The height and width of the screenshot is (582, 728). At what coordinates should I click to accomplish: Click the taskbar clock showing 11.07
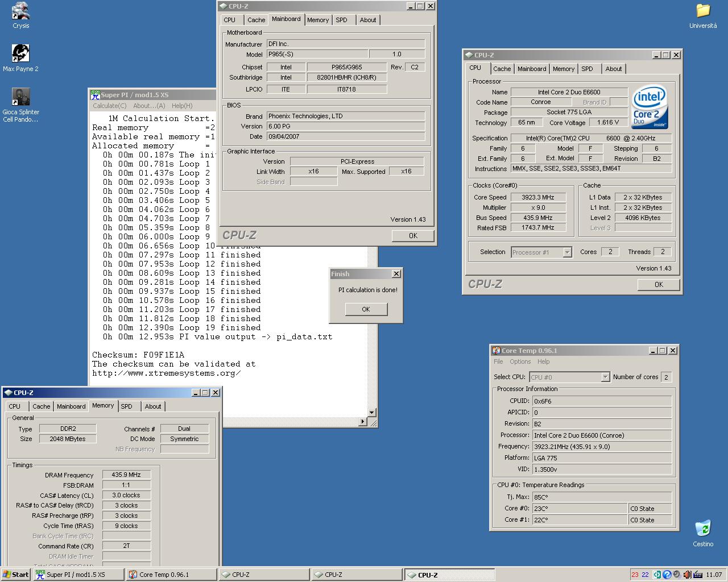pyautogui.click(x=714, y=575)
